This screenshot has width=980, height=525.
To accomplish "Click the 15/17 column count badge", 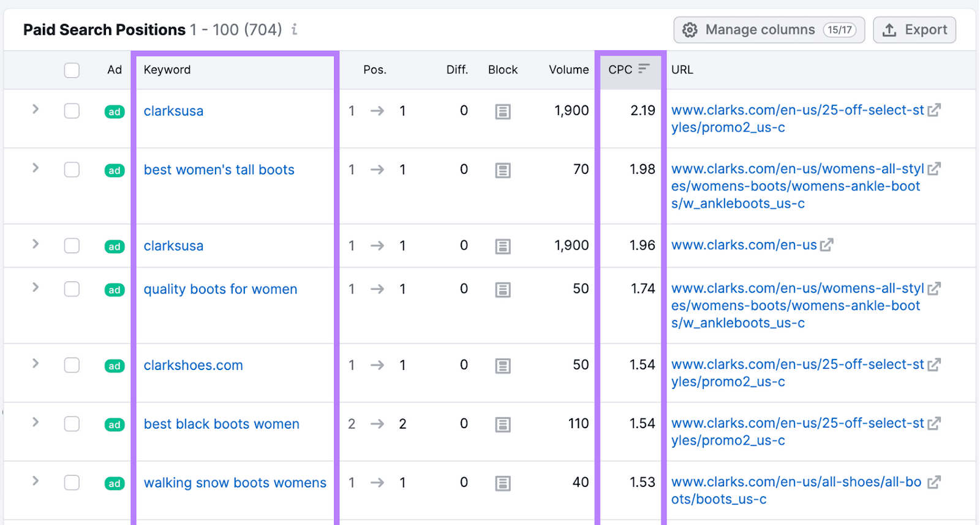I will [x=840, y=30].
